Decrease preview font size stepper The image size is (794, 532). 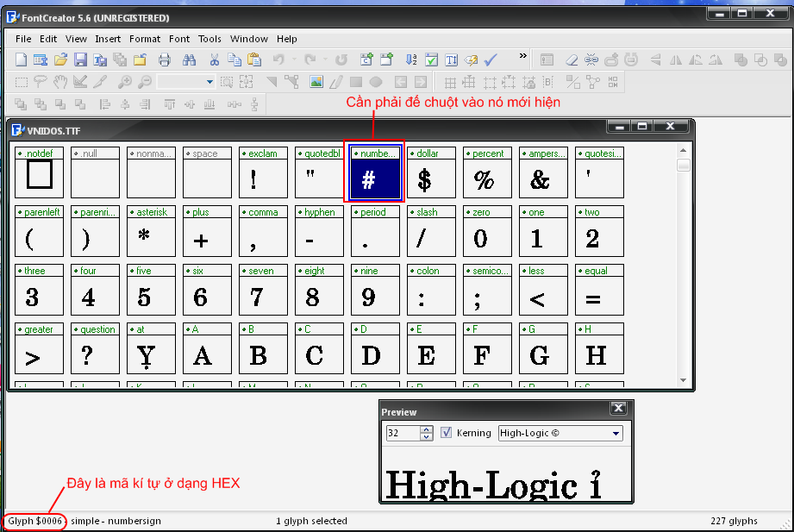pyautogui.click(x=427, y=437)
